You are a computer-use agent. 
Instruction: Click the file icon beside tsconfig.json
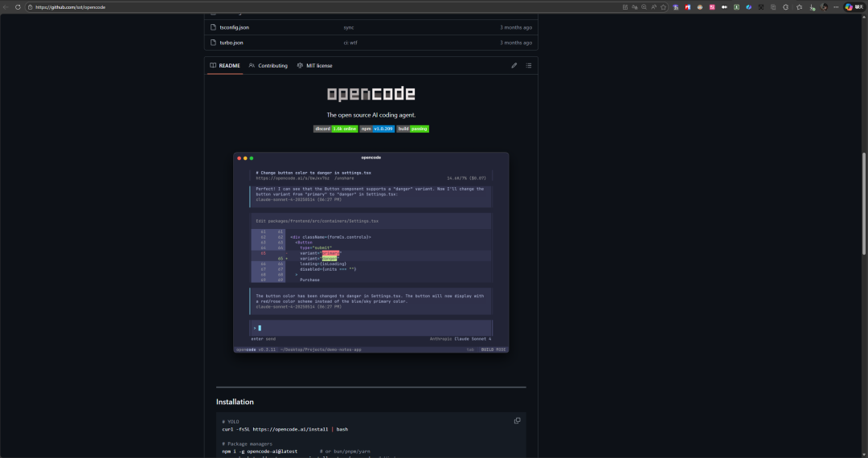click(213, 27)
